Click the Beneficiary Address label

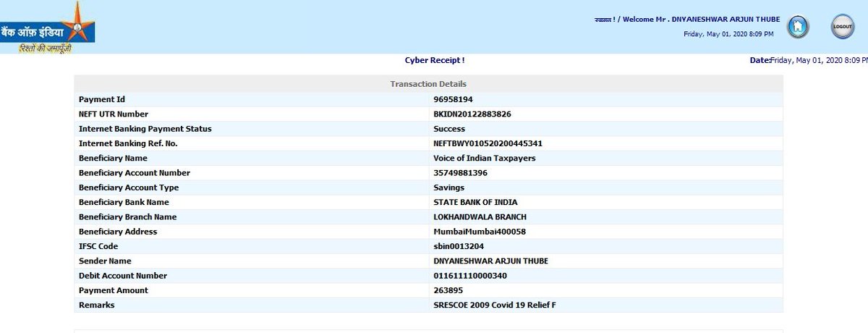(x=118, y=232)
